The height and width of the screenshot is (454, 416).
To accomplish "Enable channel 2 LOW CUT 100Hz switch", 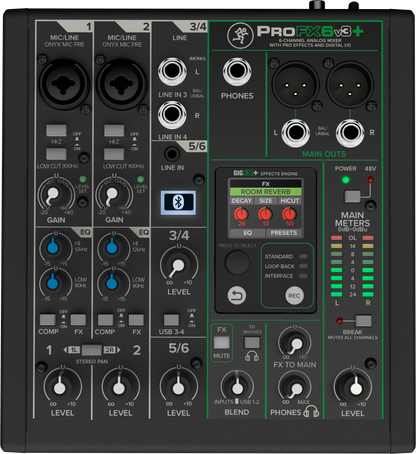I will pyautogui.click(x=114, y=154).
